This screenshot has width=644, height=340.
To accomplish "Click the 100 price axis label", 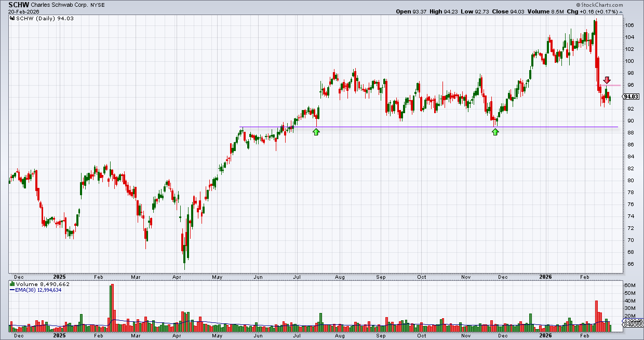I will pos(629,61).
